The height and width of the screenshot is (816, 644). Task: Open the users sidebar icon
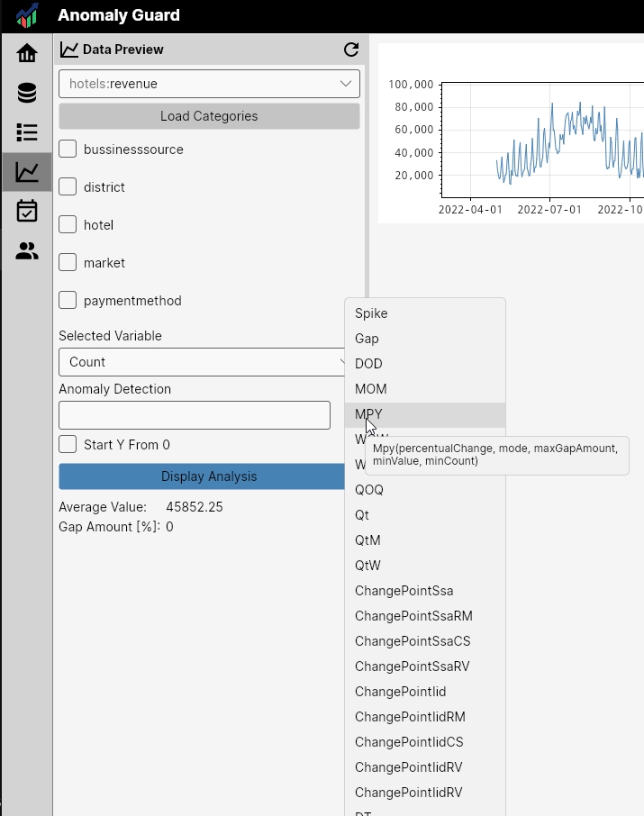[27, 251]
